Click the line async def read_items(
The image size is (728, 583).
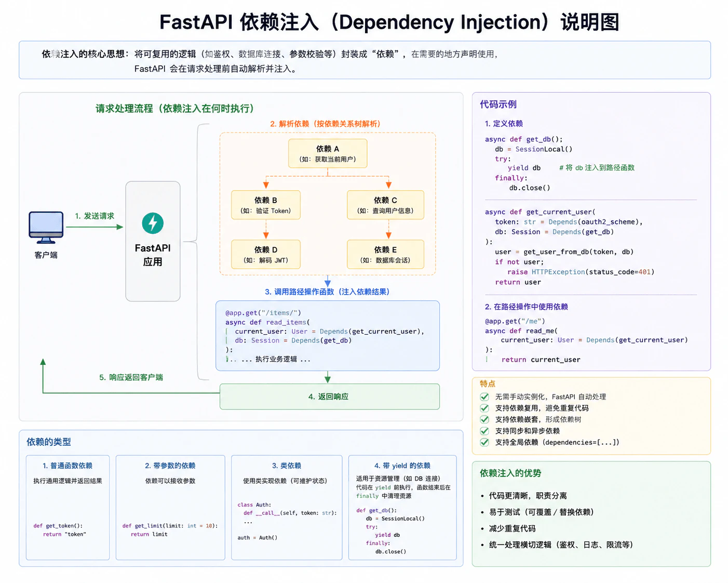[267, 322]
